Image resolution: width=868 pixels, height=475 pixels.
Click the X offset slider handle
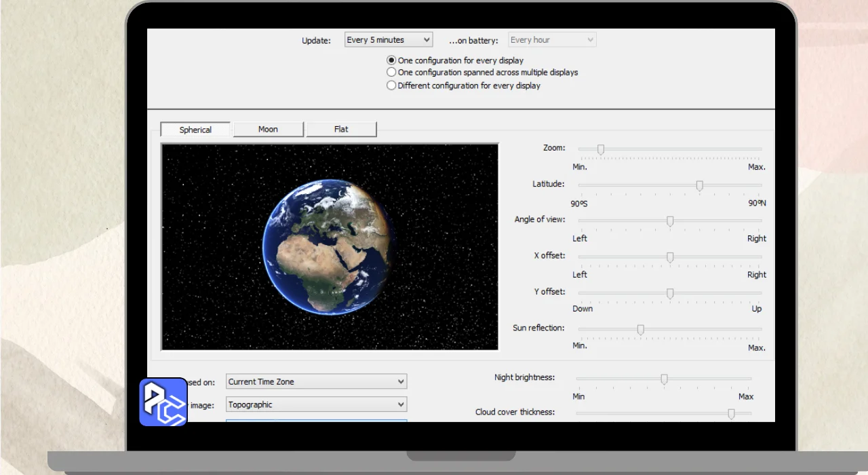click(x=670, y=257)
